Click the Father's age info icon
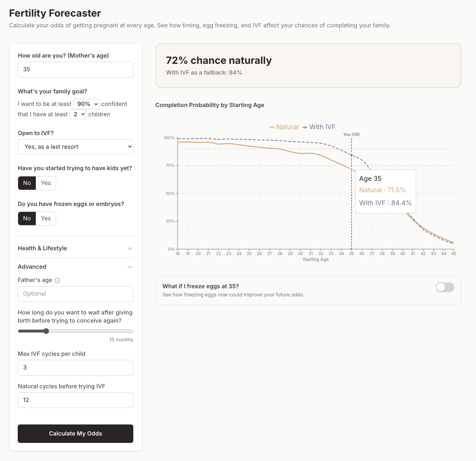The width and height of the screenshot is (476, 461). (x=57, y=281)
